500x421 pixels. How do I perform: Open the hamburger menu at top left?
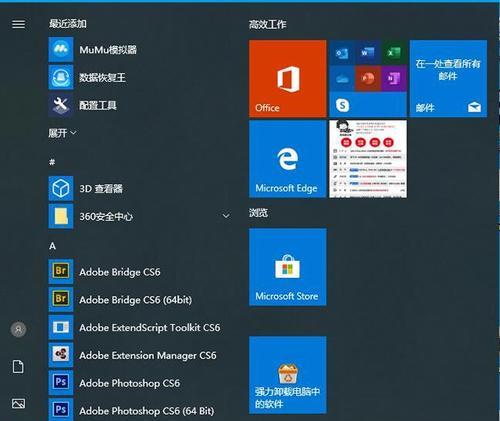click(18, 24)
